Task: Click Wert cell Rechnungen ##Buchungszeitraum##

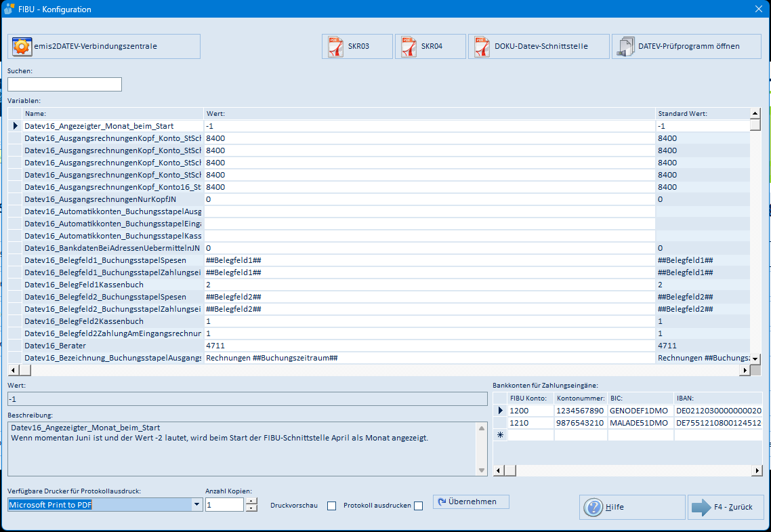Action: (430, 358)
